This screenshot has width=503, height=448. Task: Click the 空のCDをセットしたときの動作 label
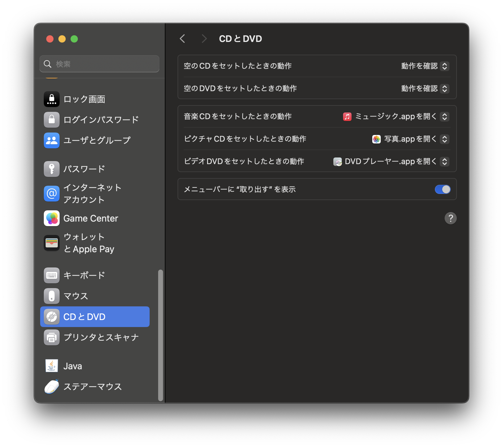click(x=238, y=66)
